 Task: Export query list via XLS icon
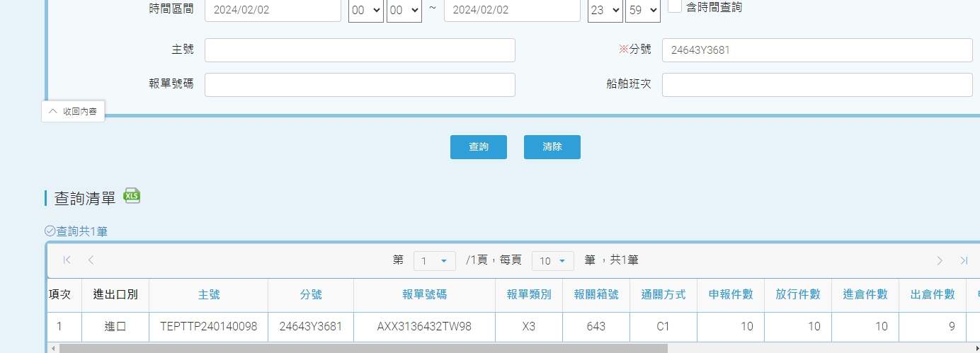click(x=132, y=196)
